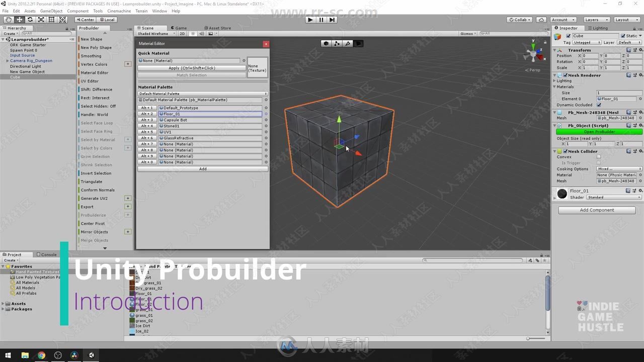
Task: Select the Move tool in the toolbar
Action: click(19, 20)
